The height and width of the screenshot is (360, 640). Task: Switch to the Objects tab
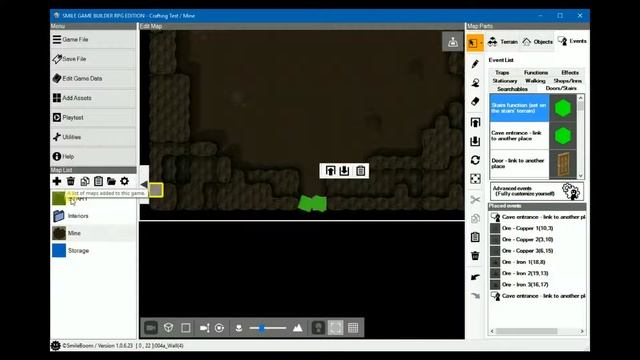point(537,42)
